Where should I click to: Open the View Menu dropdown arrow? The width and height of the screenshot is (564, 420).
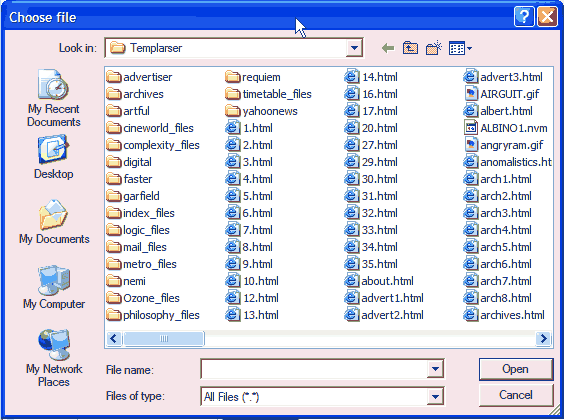click(x=470, y=48)
